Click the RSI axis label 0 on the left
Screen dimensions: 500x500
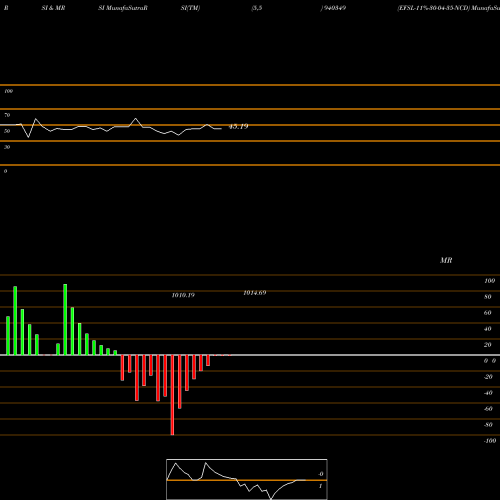coord(5,171)
